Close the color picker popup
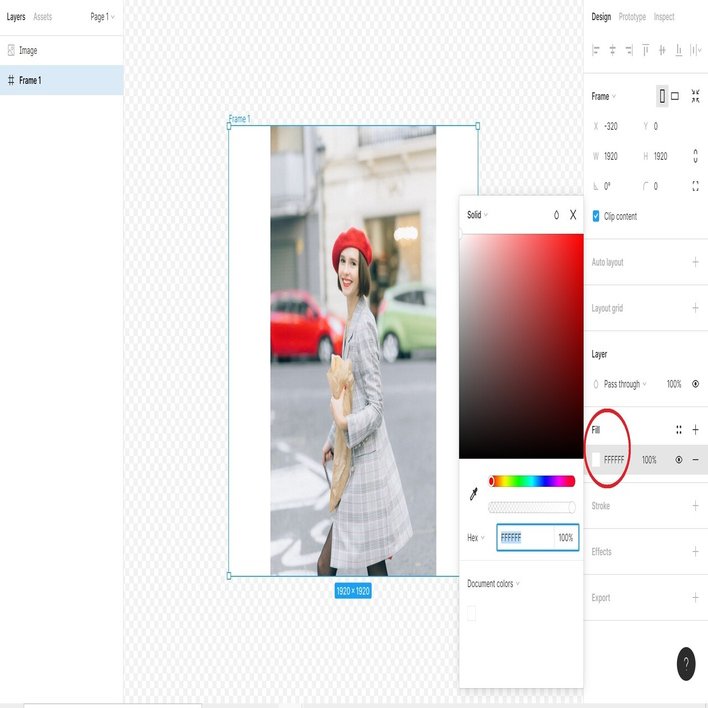 (573, 215)
